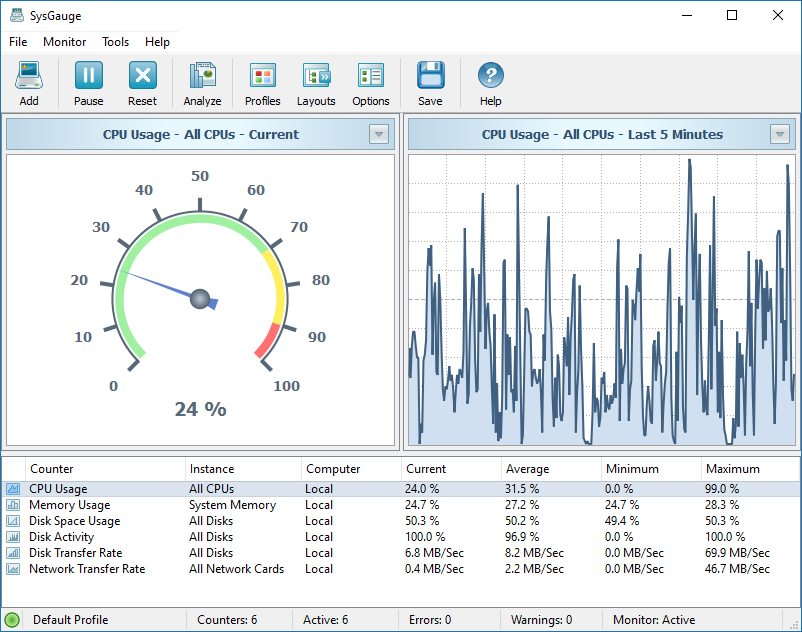
Task: Open the File menu
Action: point(18,42)
